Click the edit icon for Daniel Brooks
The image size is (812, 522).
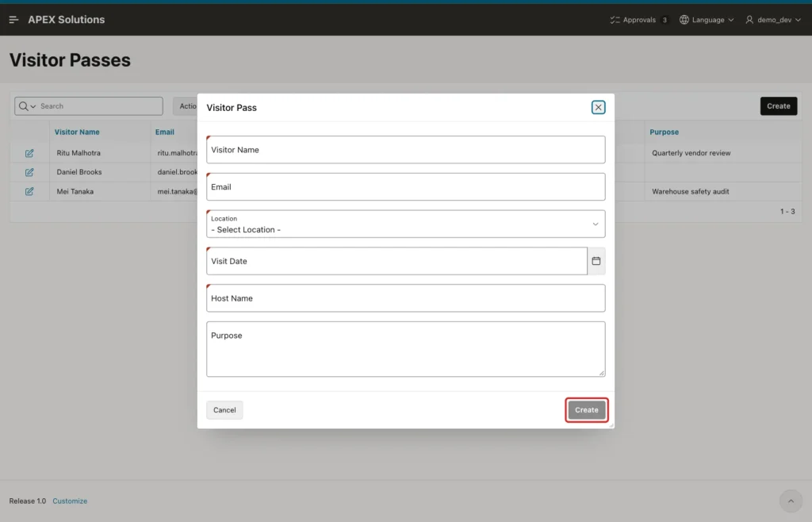pos(29,172)
